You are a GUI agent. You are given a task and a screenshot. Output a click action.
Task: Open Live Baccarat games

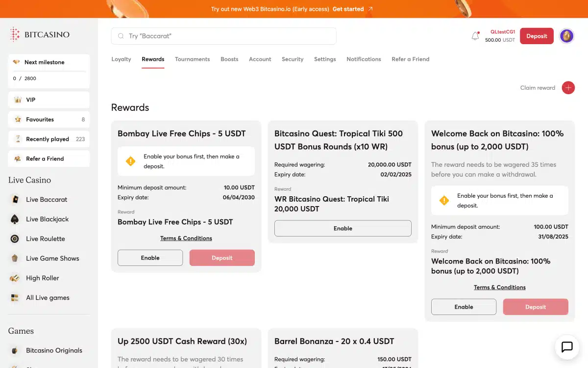pos(47,199)
